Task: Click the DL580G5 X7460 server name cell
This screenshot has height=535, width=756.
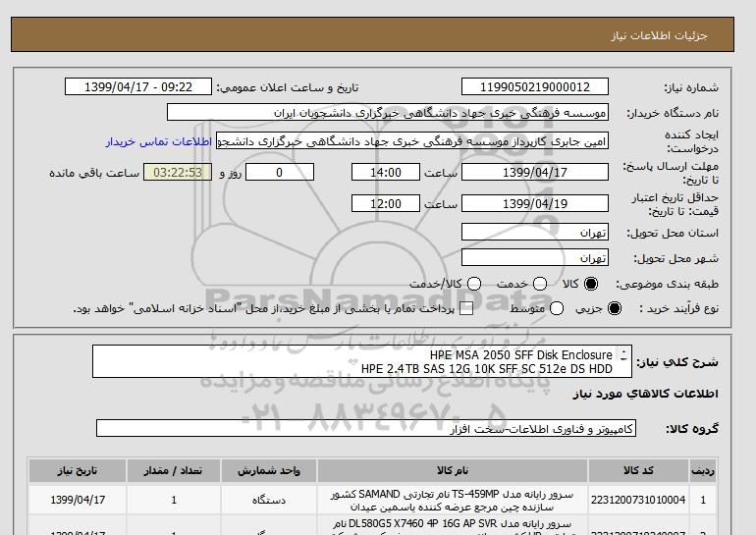Action: pos(453,526)
